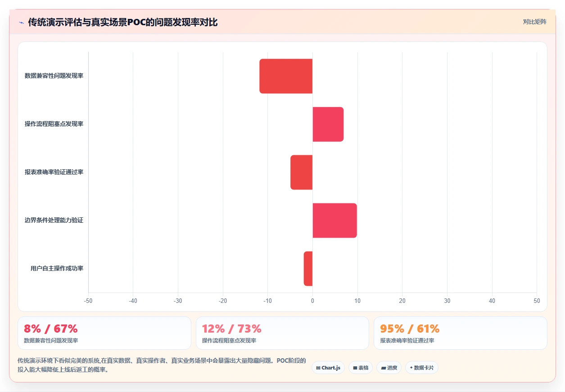Click the 操作流程阻塞点发现率 chart bar
The image size is (565, 392).
[x=328, y=124]
